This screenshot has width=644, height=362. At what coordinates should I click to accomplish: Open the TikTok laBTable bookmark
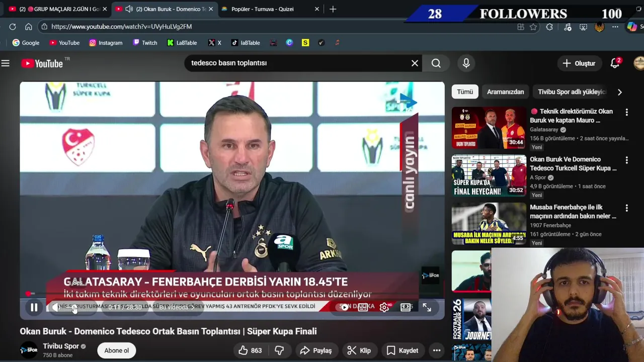pos(246,43)
